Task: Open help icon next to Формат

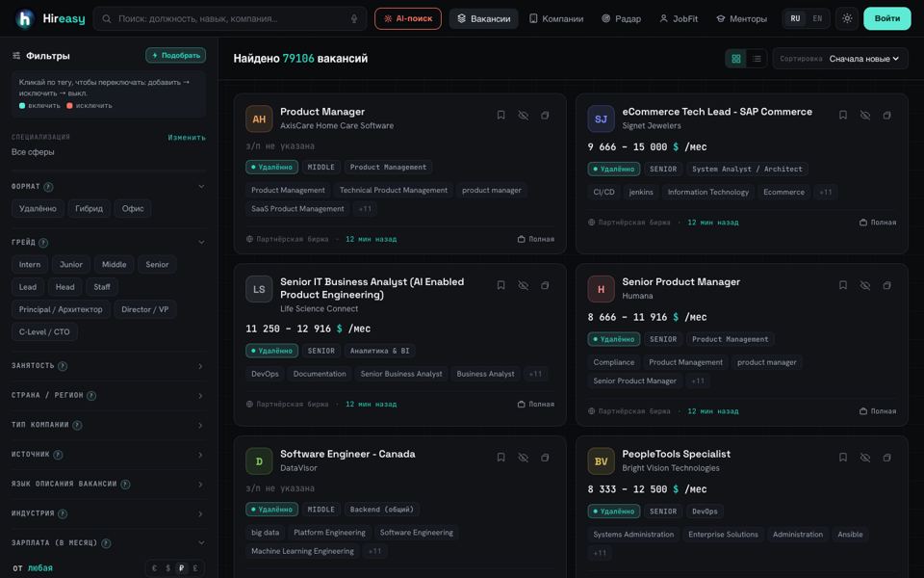Action: pyautogui.click(x=48, y=187)
